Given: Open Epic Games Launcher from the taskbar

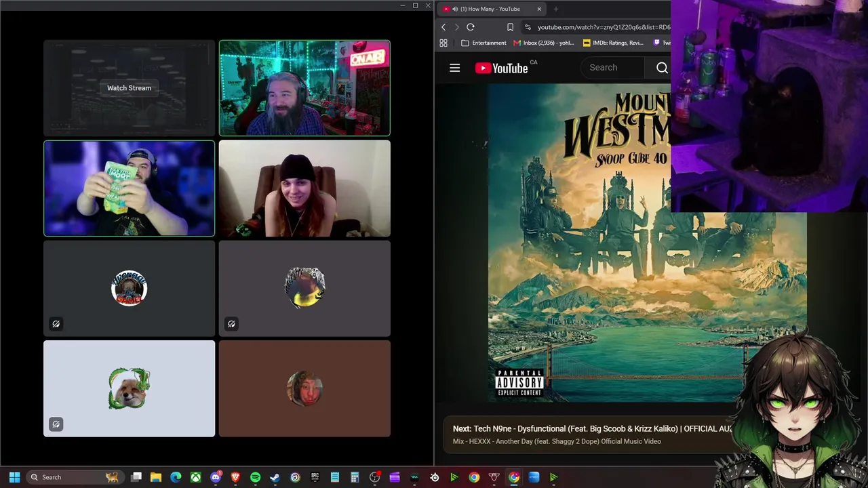Looking at the screenshot, I should [315, 477].
